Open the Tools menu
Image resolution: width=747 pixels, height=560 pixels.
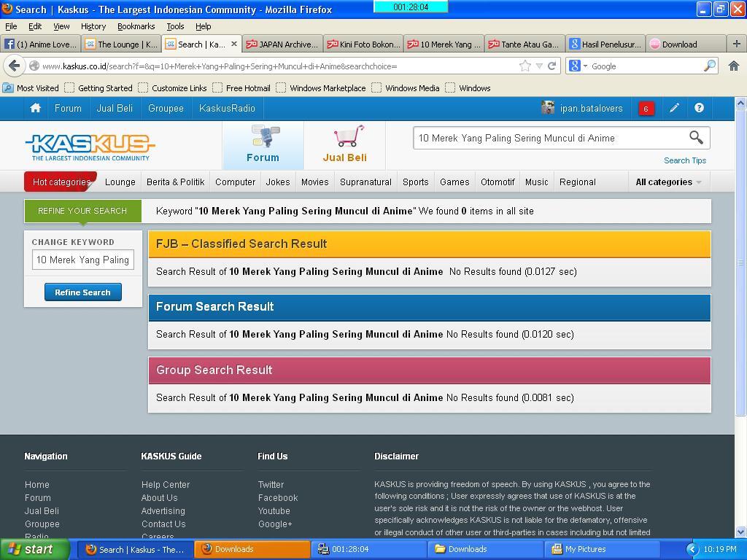(x=175, y=26)
